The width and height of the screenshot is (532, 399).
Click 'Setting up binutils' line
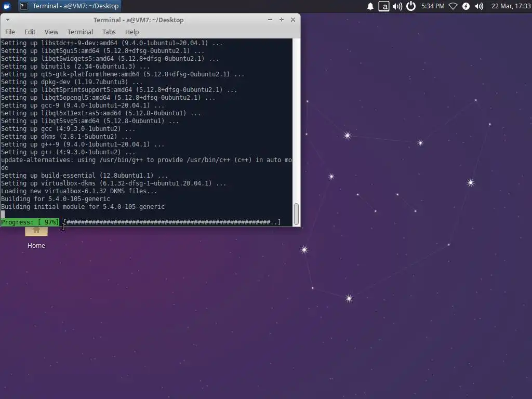75,66
